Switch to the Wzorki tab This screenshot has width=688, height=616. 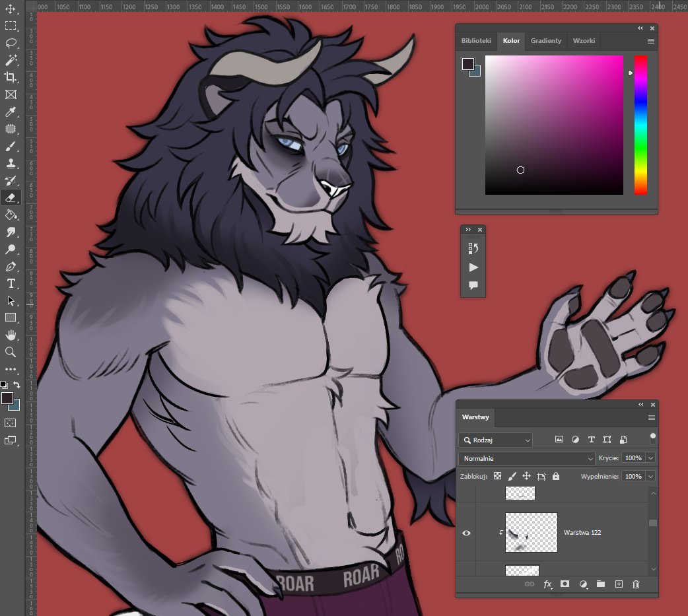click(x=584, y=41)
